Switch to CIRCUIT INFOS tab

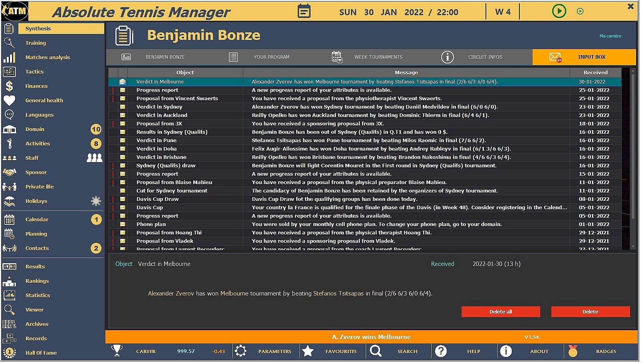pyautogui.click(x=479, y=57)
